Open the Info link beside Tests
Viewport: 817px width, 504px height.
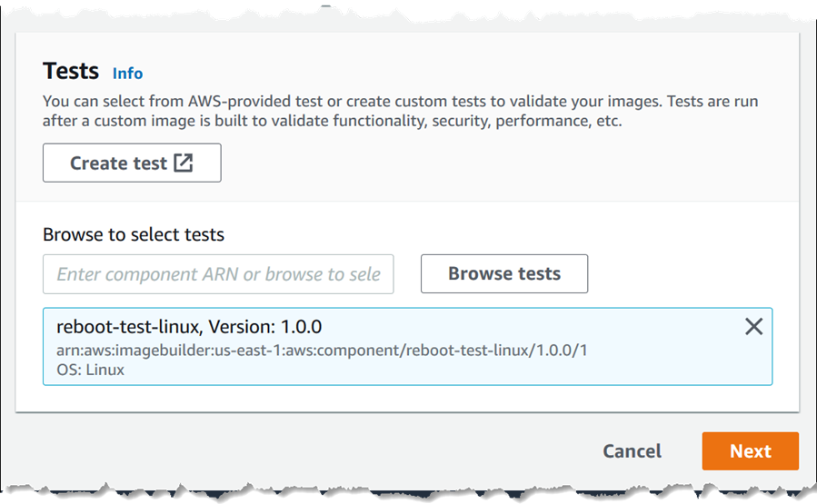pos(127,74)
